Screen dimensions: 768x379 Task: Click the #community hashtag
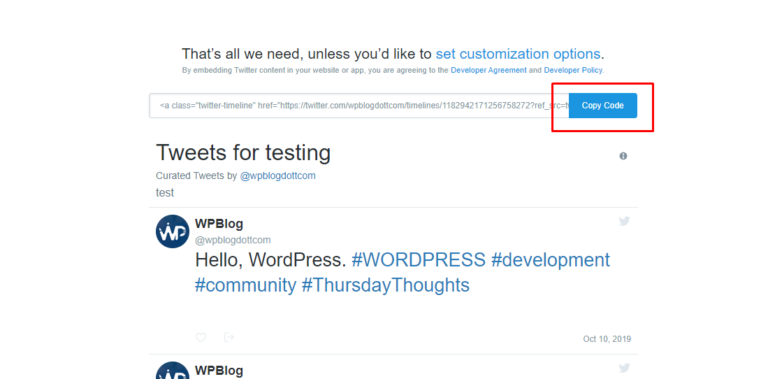246,285
